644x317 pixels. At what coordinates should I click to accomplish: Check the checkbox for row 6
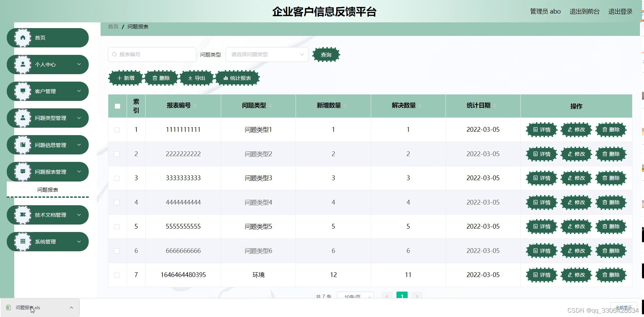click(x=117, y=251)
